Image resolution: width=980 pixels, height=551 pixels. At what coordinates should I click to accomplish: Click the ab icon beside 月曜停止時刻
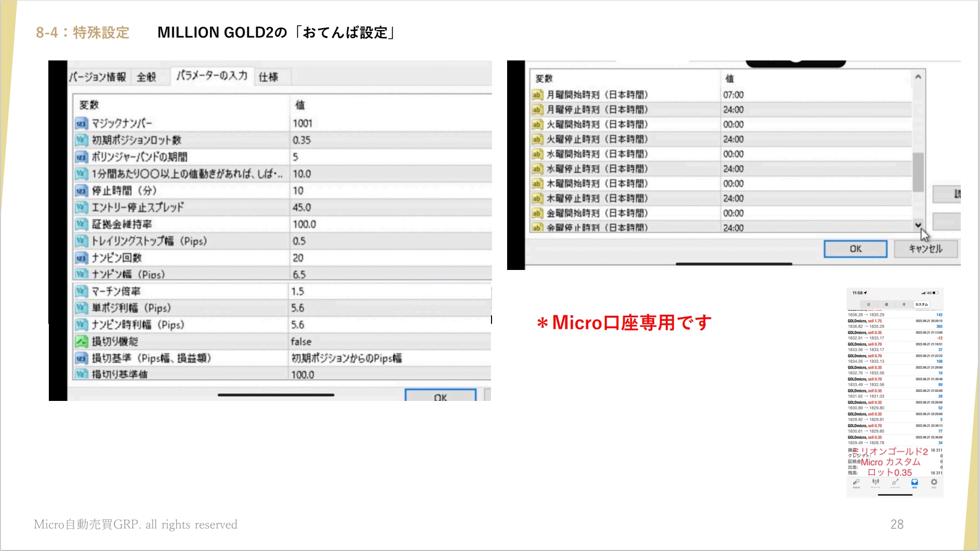click(537, 110)
